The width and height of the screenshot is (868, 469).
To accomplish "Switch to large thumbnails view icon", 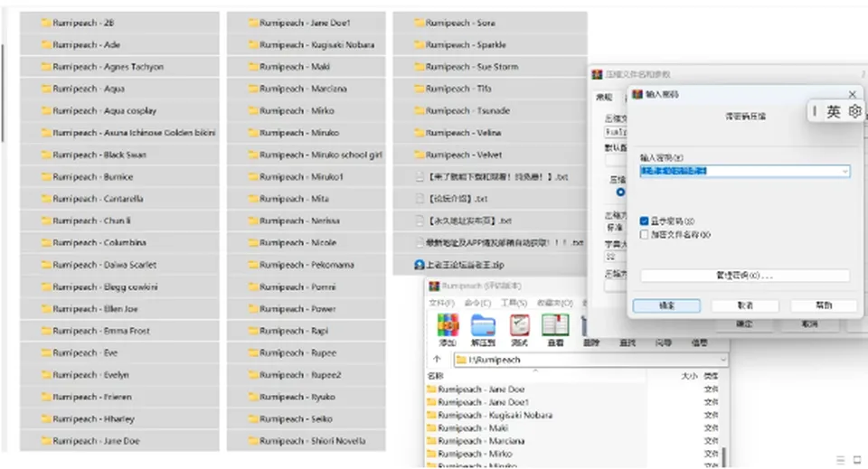I will point(857,460).
